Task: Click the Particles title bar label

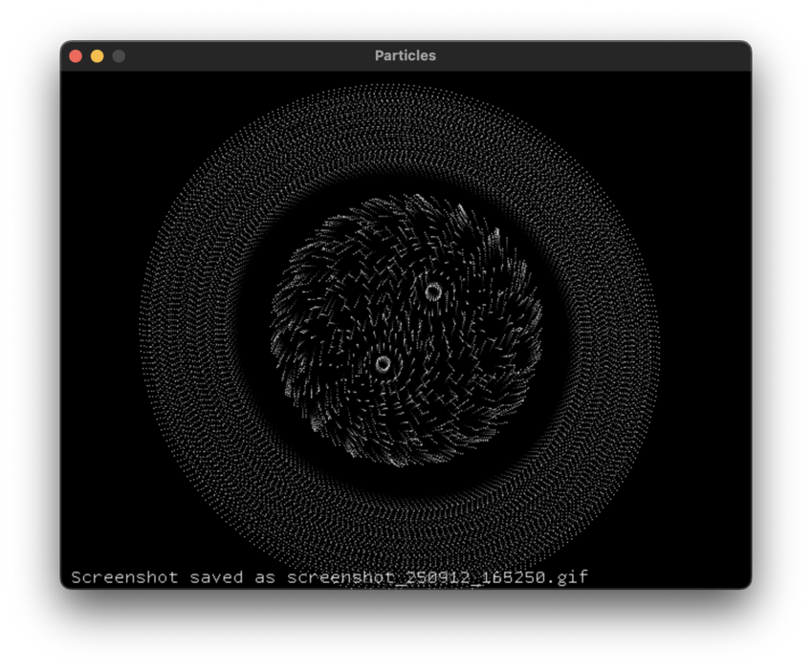Action: pyautogui.click(x=406, y=55)
